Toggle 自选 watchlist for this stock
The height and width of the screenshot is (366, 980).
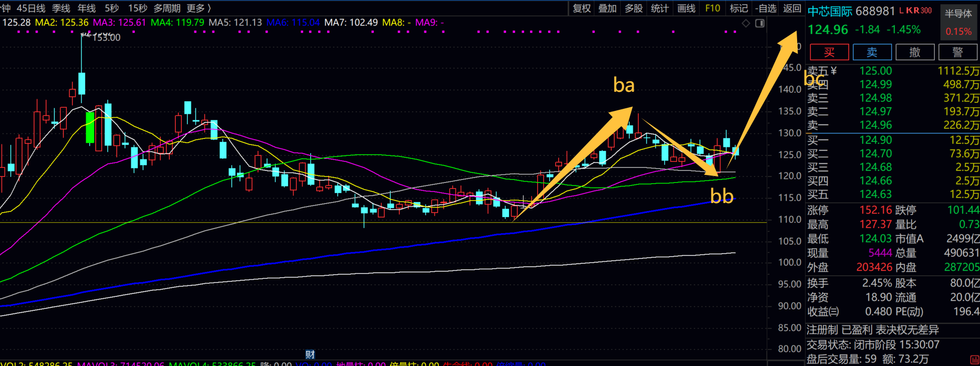(x=766, y=9)
